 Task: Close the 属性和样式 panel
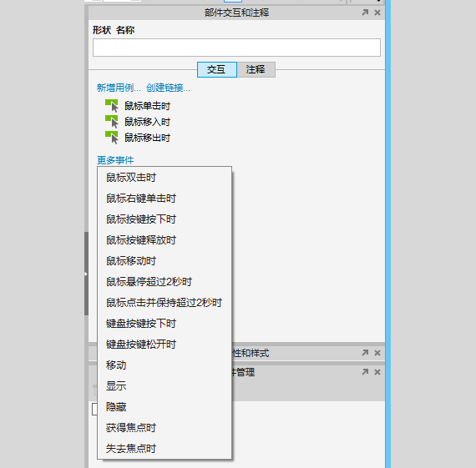click(x=377, y=353)
